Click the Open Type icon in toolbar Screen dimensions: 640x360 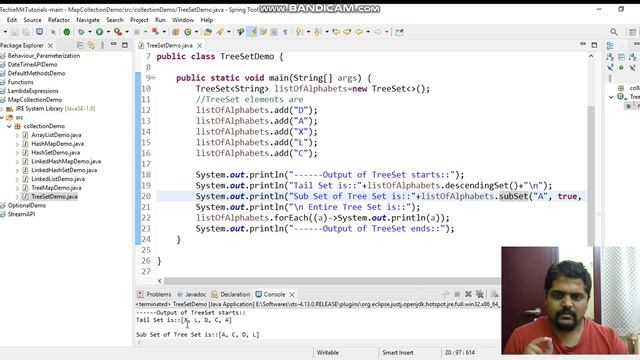207,32
